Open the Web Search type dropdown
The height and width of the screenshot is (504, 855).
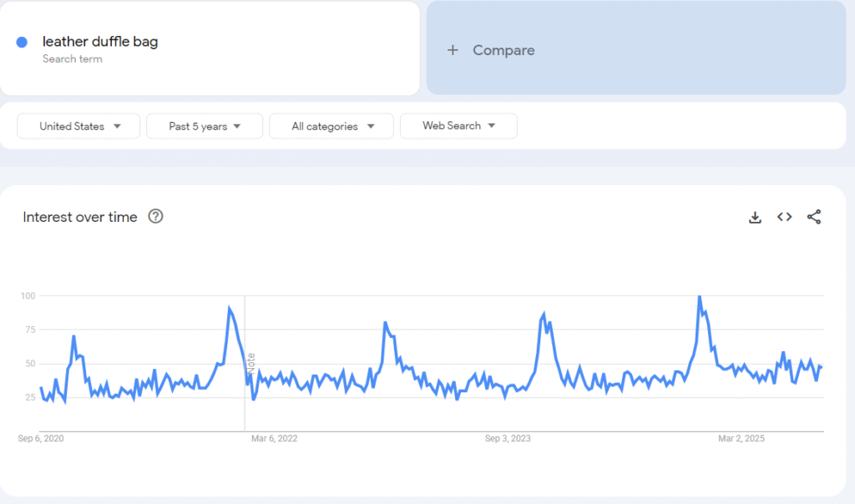(x=458, y=126)
